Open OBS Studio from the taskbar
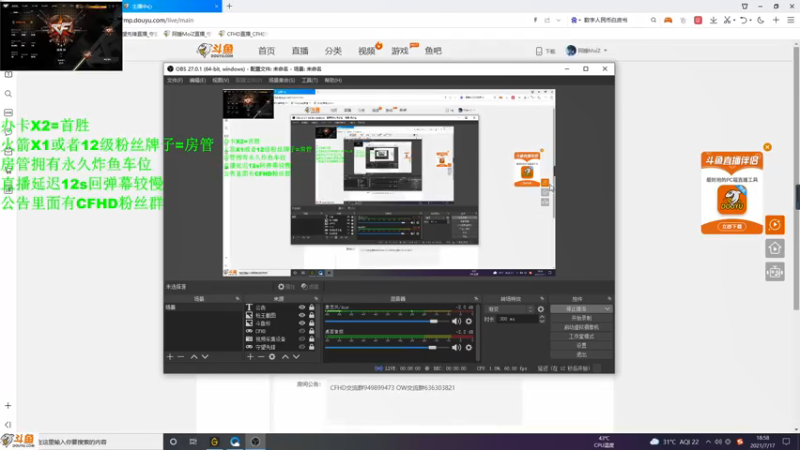The image size is (800, 450). point(255,442)
